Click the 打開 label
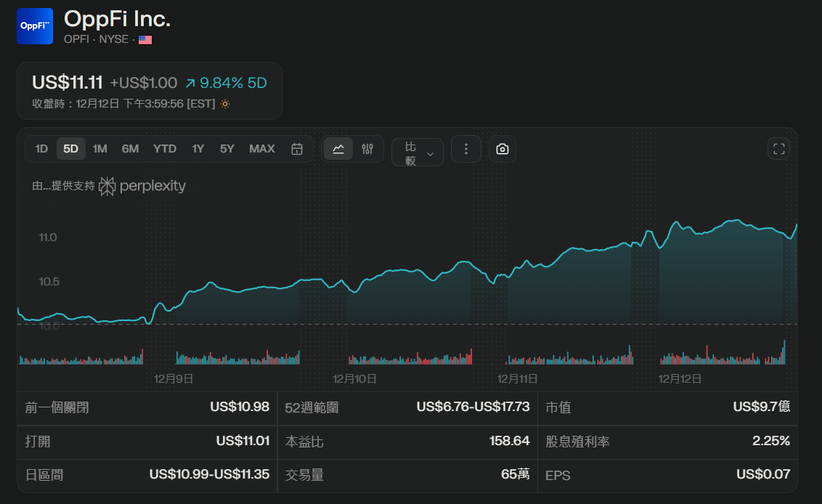Viewport: 822px width, 504px height. coord(38,442)
